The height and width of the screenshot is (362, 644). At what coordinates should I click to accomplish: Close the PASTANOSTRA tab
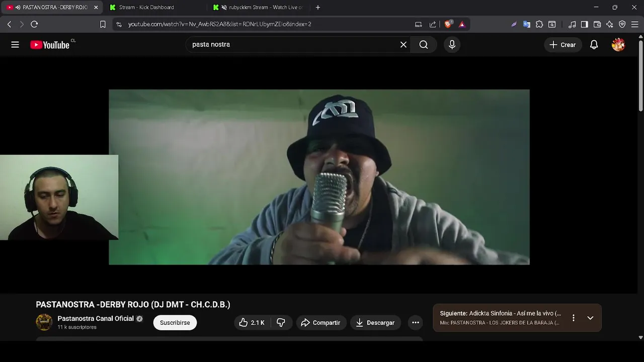[96, 8]
